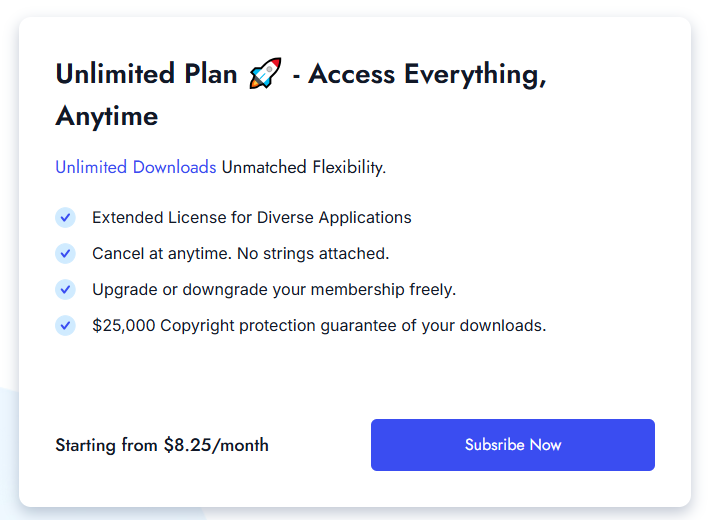The width and height of the screenshot is (709, 520).
Task: Click the checkmark beside Cancel at anytime
Action: tap(65, 253)
